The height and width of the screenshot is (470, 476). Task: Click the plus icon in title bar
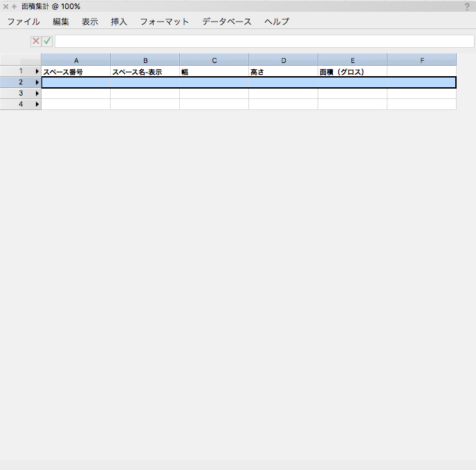[14, 6]
